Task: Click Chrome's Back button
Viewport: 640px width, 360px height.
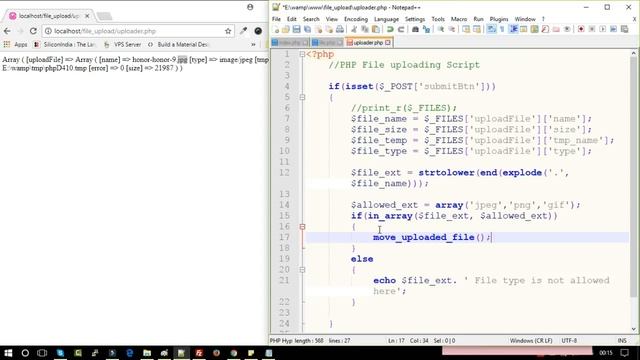Action: (x=7, y=31)
